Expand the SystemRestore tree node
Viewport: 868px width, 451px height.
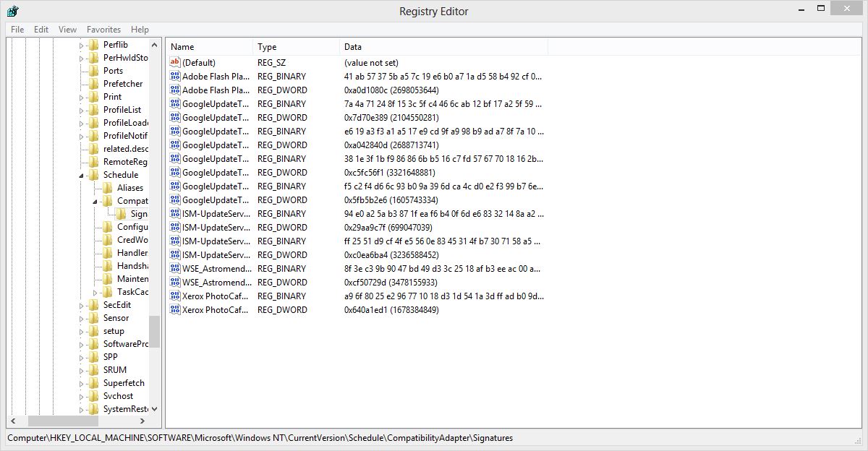coord(82,409)
